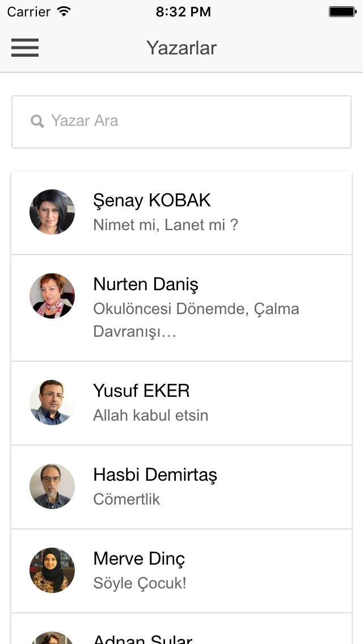
Task: Tap the search magnifier icon
Action: point(37,121)
